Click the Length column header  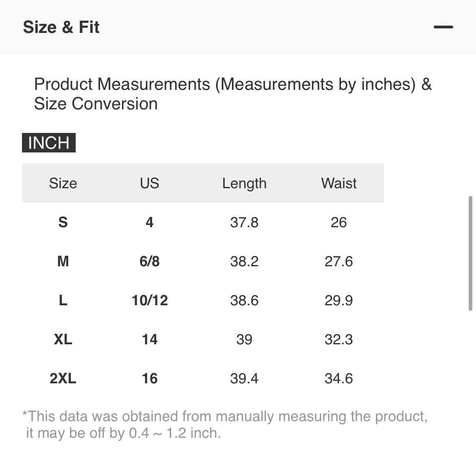point(244,183)
